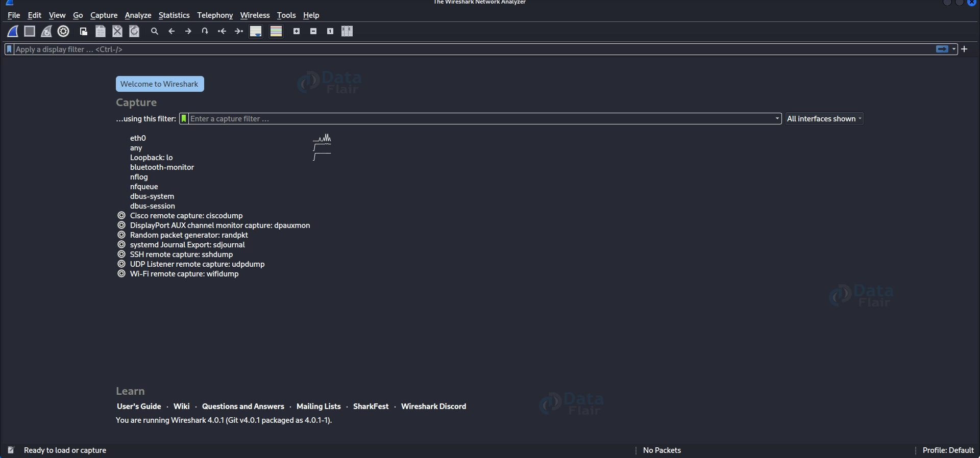This screenshot has width=980, height=458.
Task: Open a capture file from the toolbar
Action: [84, 32]
